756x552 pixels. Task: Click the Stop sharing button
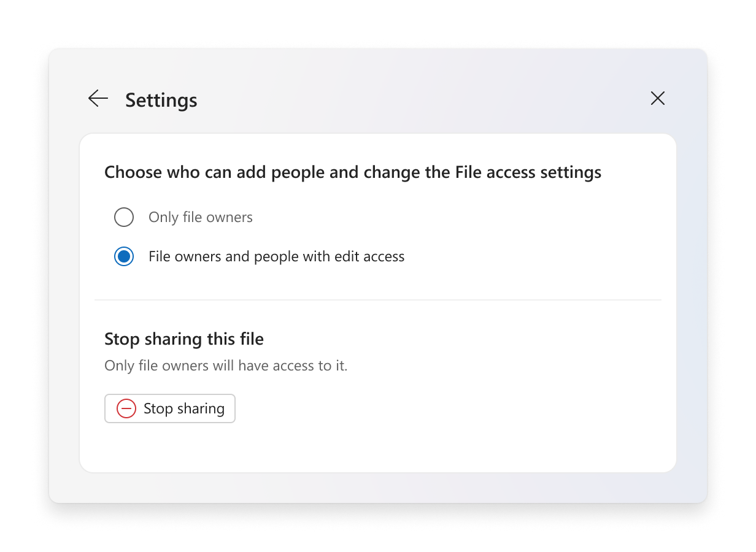point(170,408)
